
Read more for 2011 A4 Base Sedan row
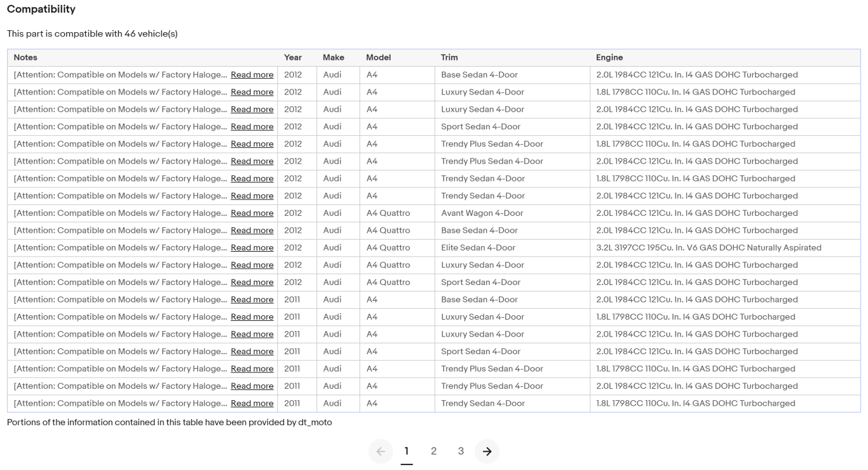252,300
